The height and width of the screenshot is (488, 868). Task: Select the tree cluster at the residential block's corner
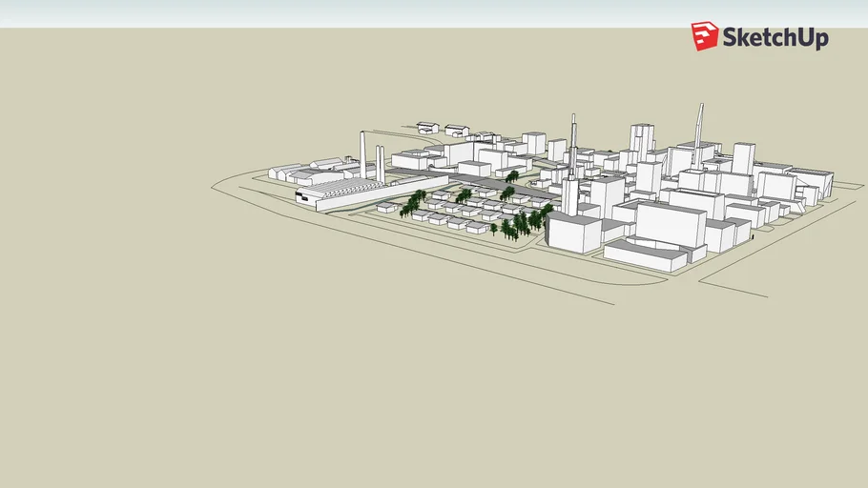click(520, 225)
